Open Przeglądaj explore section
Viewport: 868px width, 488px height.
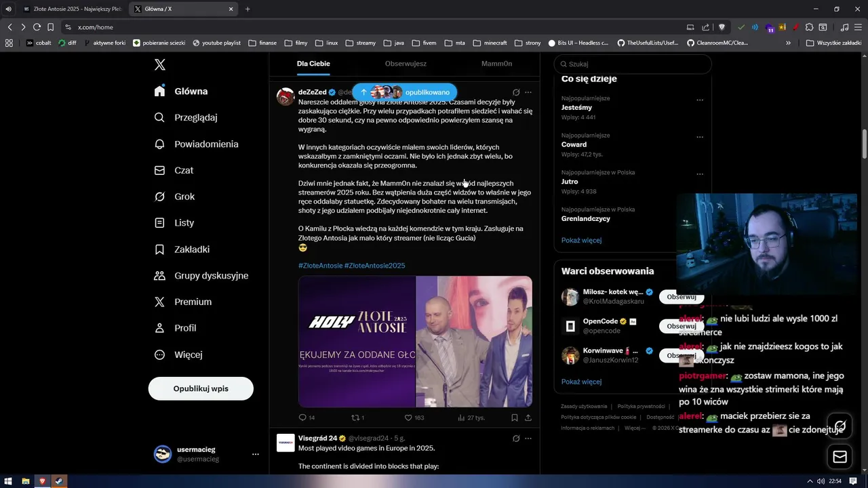click(186, 117)
